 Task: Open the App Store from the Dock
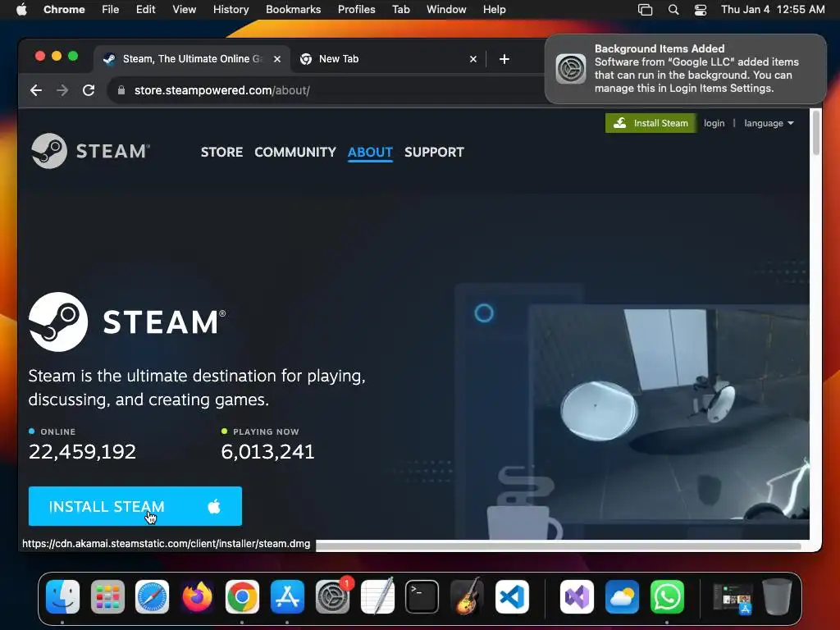point(287,597)
